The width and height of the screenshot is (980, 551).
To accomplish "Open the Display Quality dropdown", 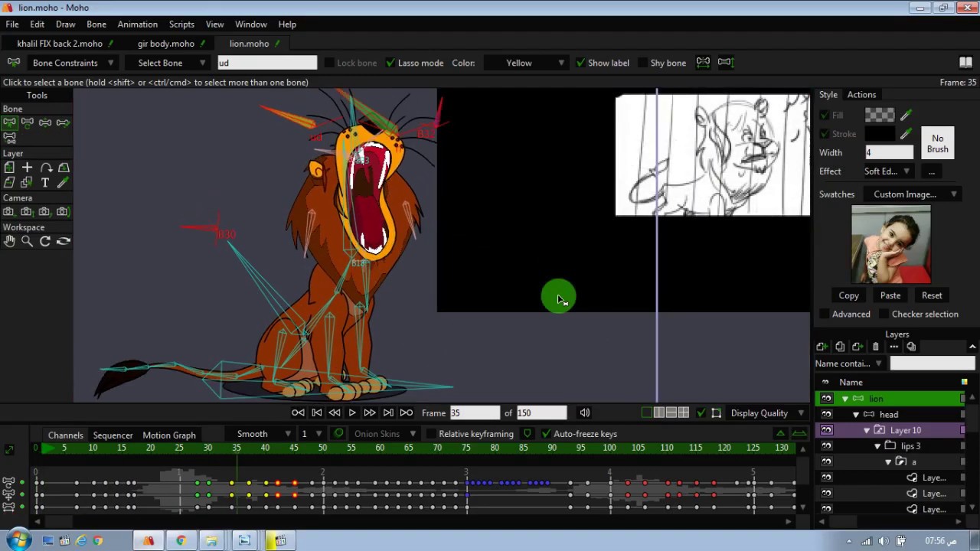I will 767,413.
